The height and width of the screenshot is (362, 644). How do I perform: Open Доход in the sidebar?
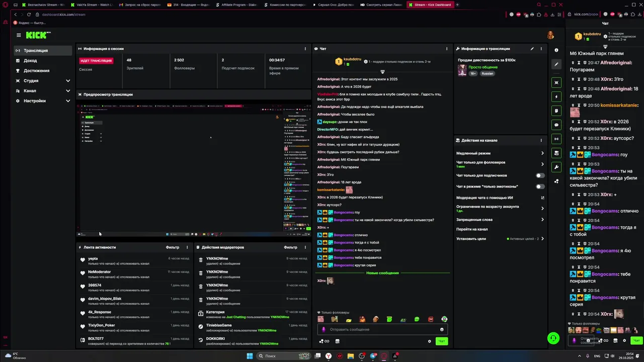pyautogui.click(x=43, y=60)
